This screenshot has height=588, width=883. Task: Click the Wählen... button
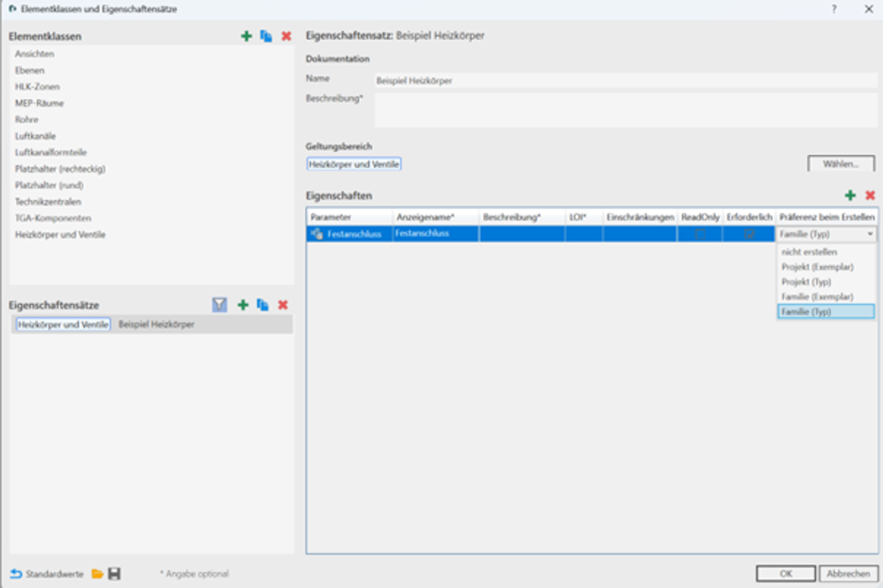(841, 164)
